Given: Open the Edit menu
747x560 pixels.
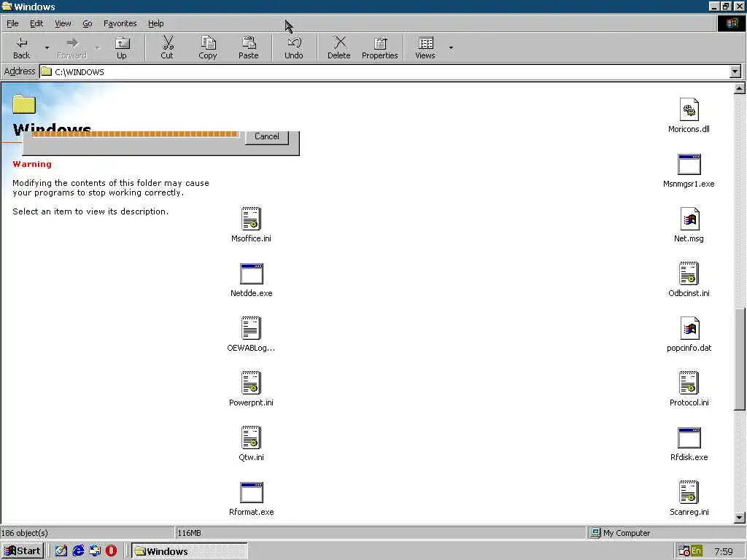Looking at the screenshot, I should coord(36,23).
